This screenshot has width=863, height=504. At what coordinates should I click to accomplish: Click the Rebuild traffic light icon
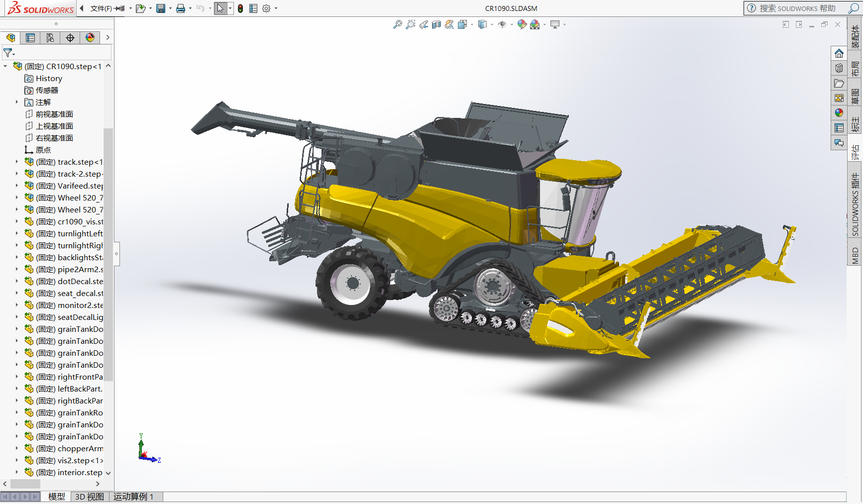point(240,8)
